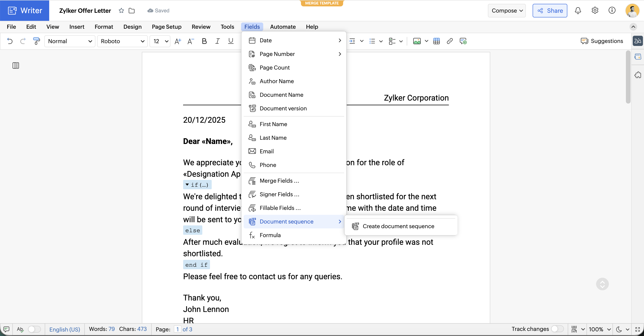Click the Insert Table icon
This screenshot has width=644, height=336.
(437, 41)
